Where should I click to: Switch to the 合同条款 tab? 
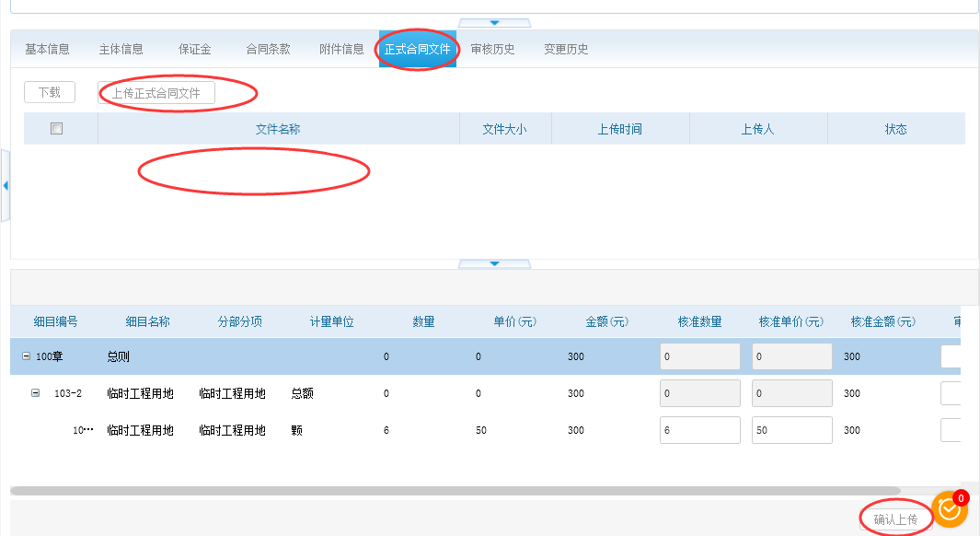[268, 50]
